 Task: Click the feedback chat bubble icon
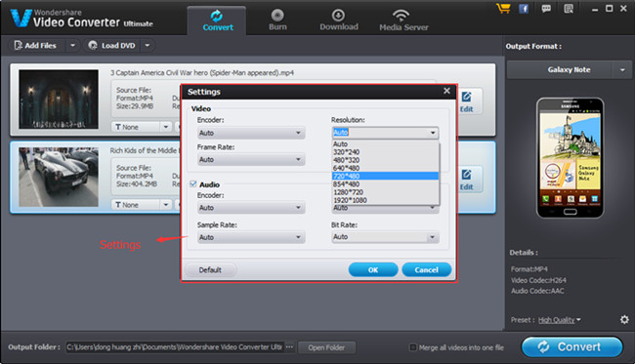pyautogui.click(x=546, y=9)
